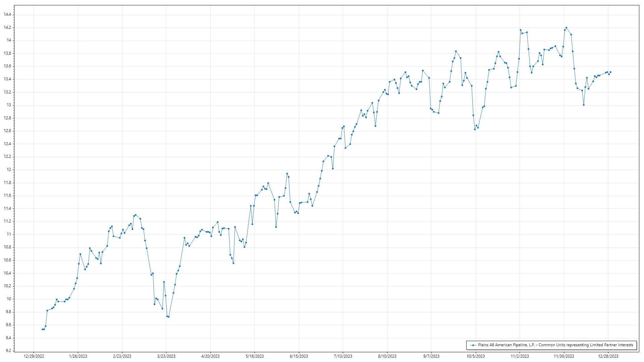This screenshot has height=362, width=644.
Task: Click the 12 y-axis value label
Action: coord(9,170)
